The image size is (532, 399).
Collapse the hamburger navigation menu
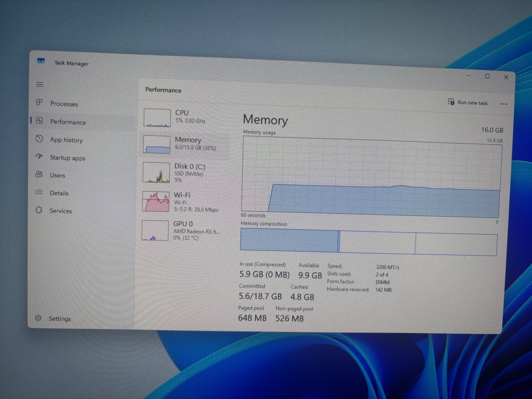coord(40,84)
